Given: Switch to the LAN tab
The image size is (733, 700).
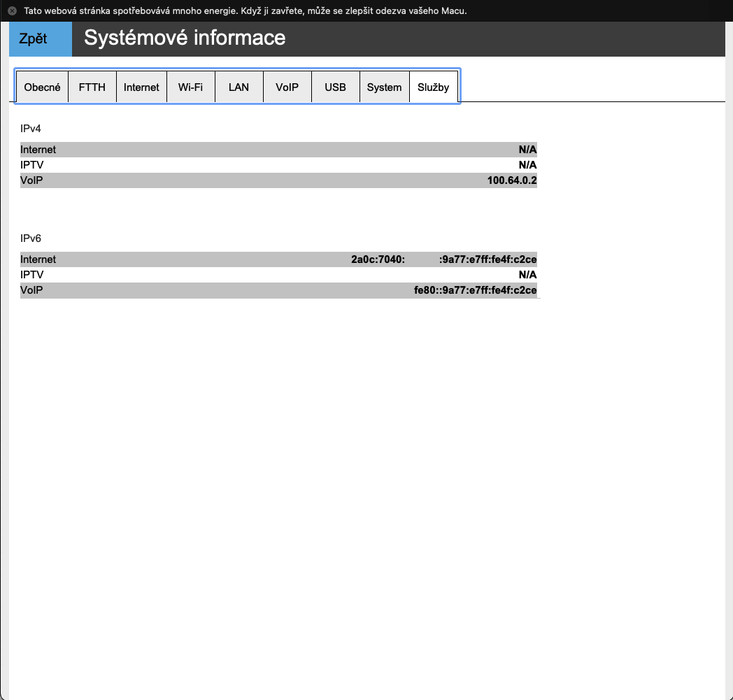Looking at the screenshot, I should 239,87.
